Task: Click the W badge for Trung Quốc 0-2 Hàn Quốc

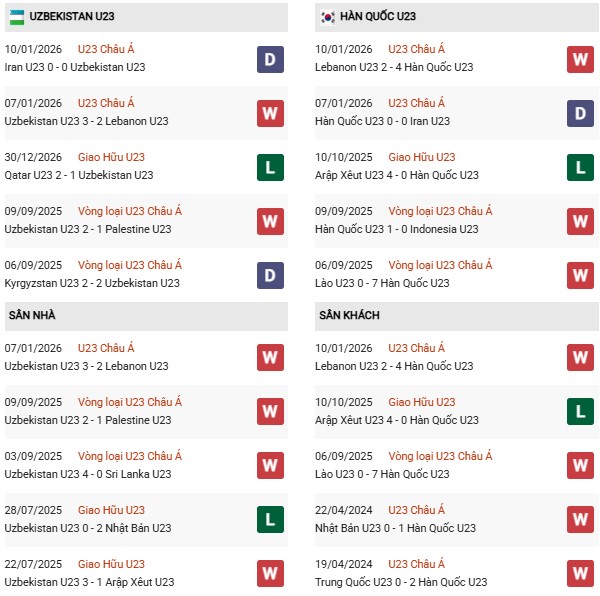Action: (580, 573)
